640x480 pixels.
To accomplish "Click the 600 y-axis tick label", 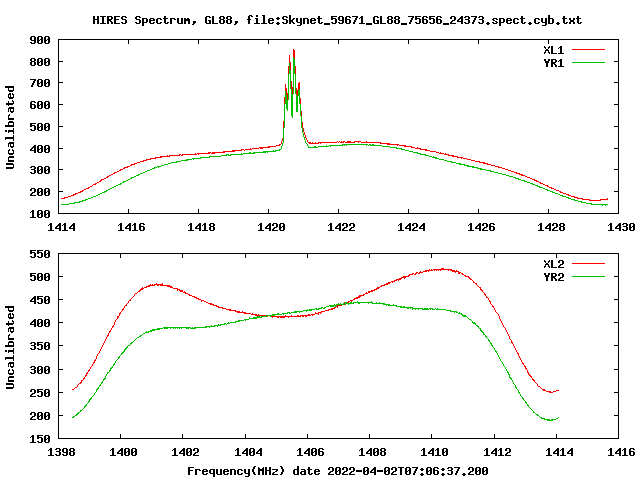I will [40, 105].
